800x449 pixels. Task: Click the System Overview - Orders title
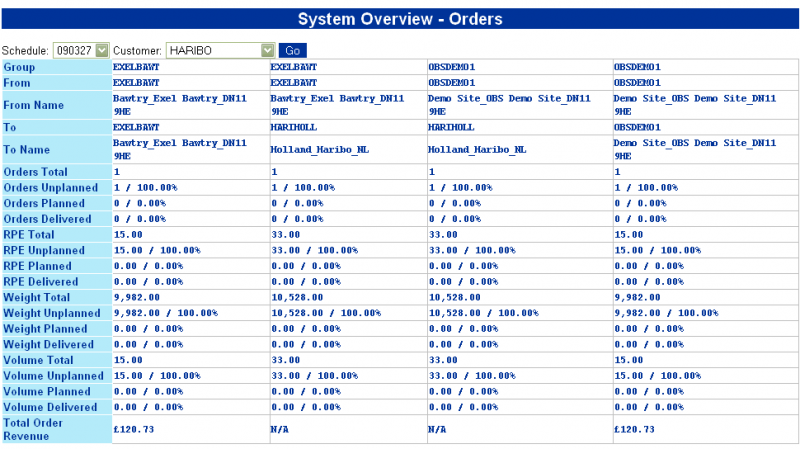(400, 19)
